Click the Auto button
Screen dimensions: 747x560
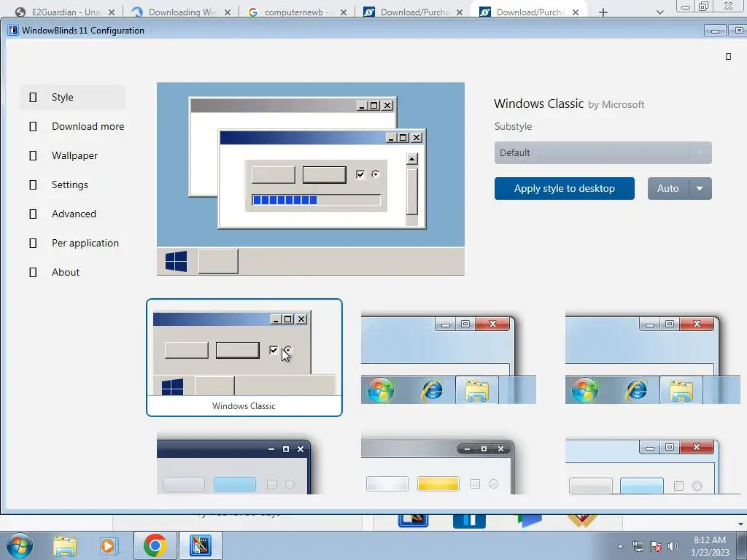[x=668, y=189]
